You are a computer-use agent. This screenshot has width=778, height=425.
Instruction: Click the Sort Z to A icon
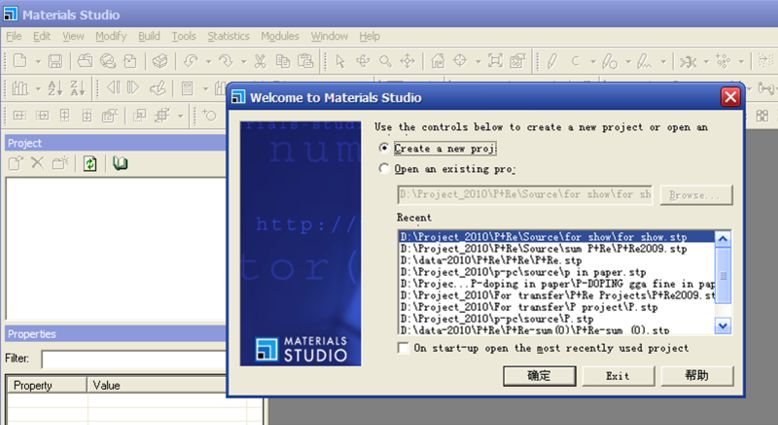tap(78, 89)
